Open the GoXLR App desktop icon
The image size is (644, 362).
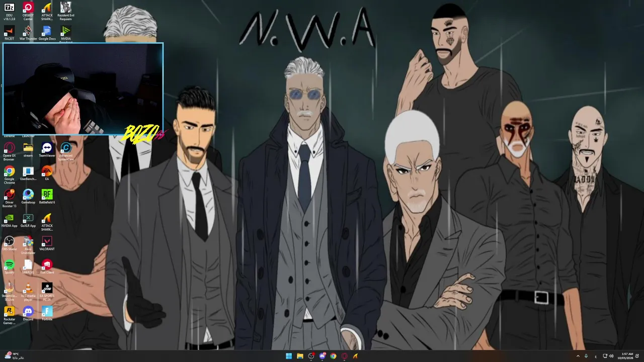point(28,220)
